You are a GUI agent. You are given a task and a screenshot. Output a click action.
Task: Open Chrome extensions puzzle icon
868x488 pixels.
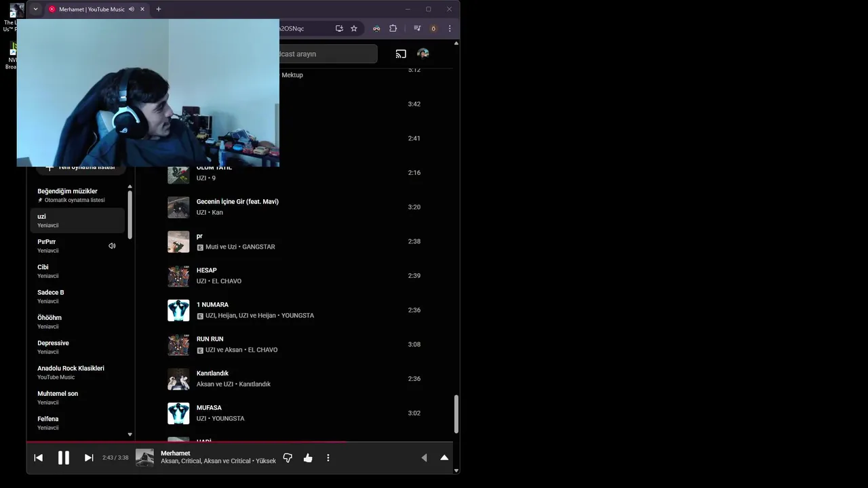(393, 28)
